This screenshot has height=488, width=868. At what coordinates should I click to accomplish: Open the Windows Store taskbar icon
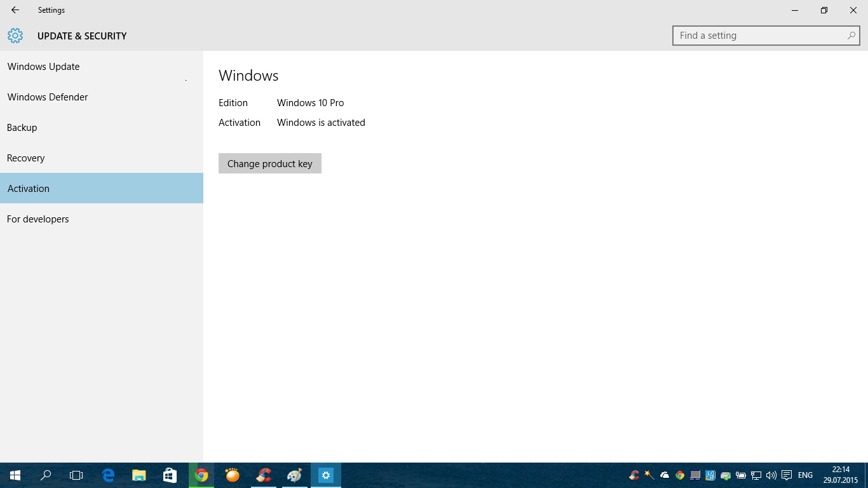(x=170, y=475)
